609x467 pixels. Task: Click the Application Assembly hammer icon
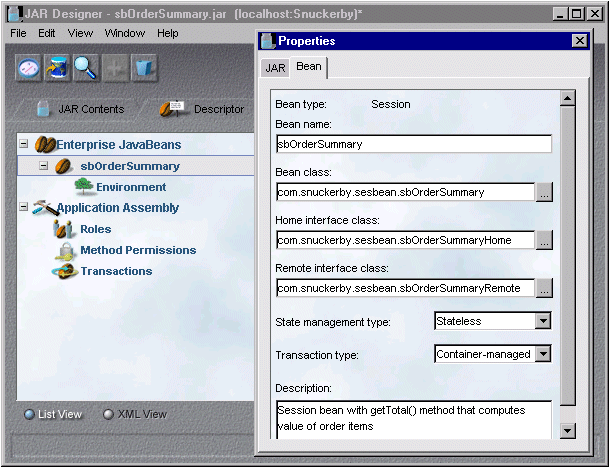[44, 208]
